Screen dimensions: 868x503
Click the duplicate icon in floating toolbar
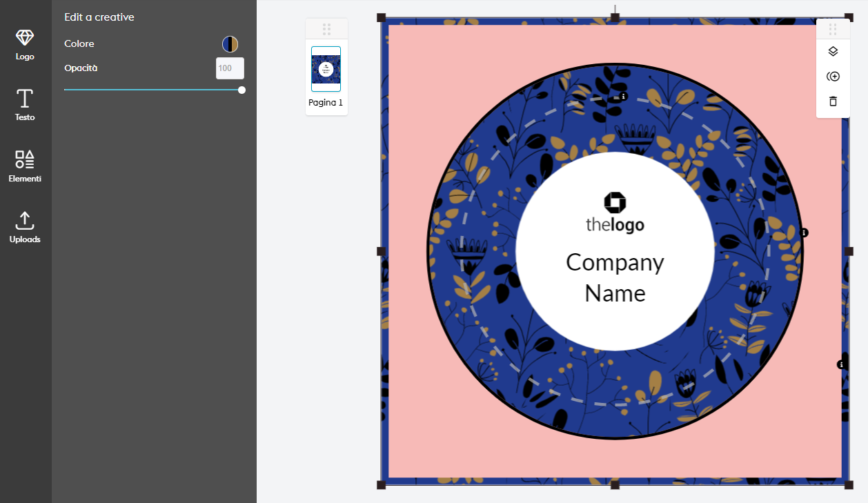click(833, 76)
